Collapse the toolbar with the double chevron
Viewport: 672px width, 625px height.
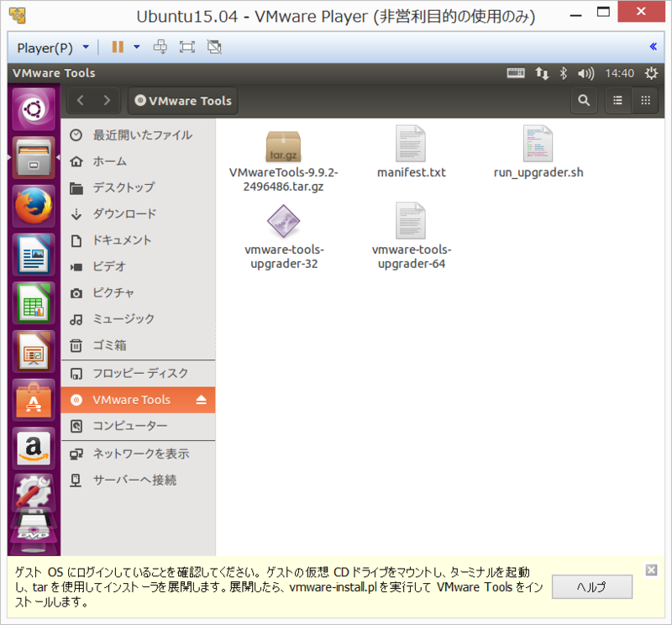click(x=654, y=47)
